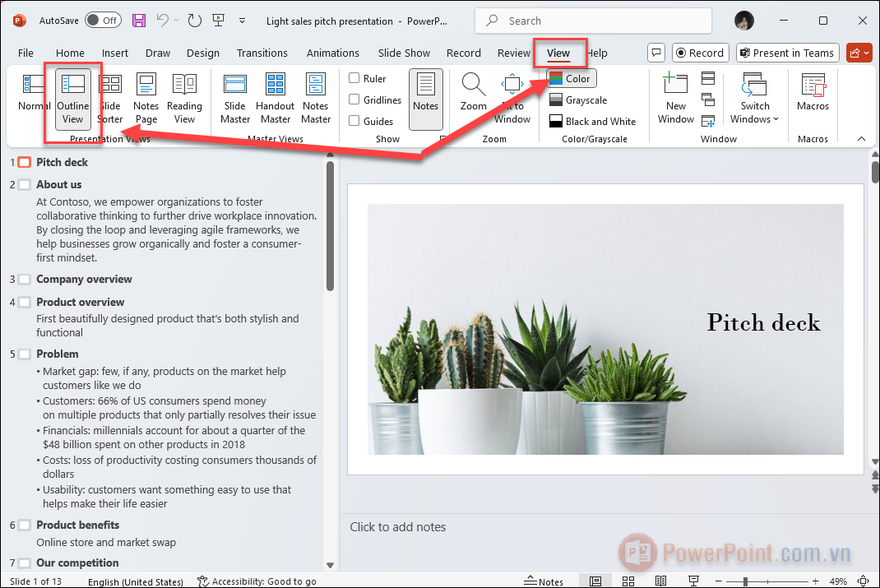The width and height of the screenshot is (880, 588).
Task: Select slide 5 Problem outline icon
Action: tap(24, 354)
